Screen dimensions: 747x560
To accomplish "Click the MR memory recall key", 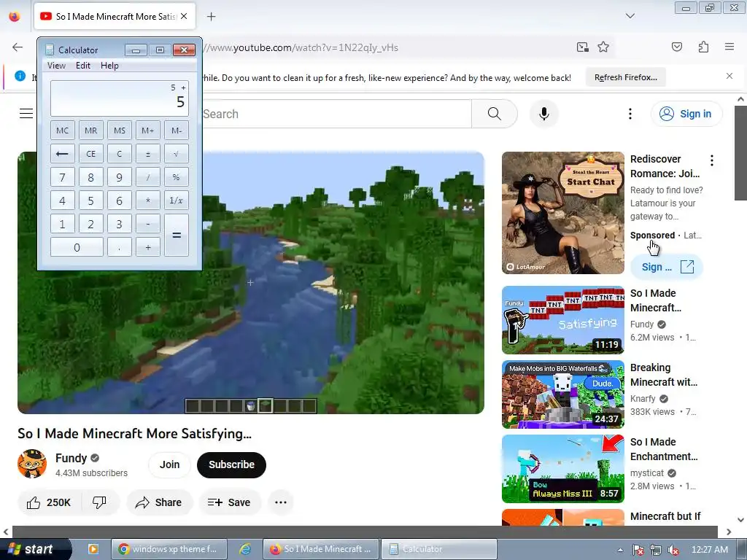I will [x=90, y=131].
